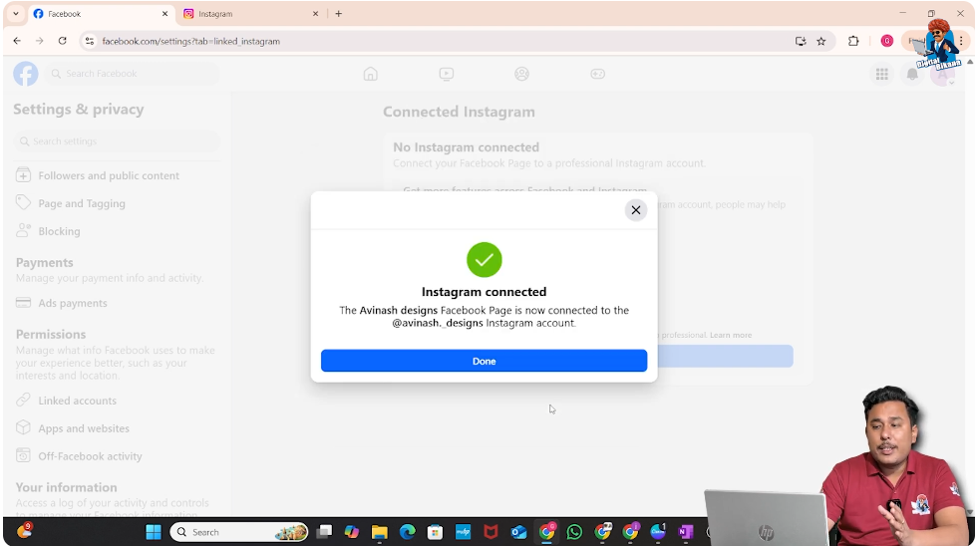Close the Facebook browser tab
This screenshot has width=980, height=546.
[x=165, y=14]
